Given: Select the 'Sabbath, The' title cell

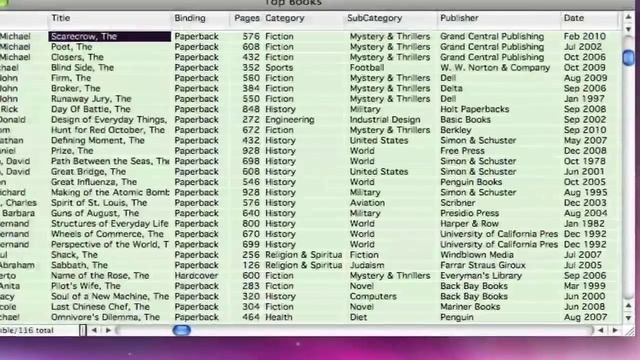Looking at the screenshot, I should click(109, 265).
